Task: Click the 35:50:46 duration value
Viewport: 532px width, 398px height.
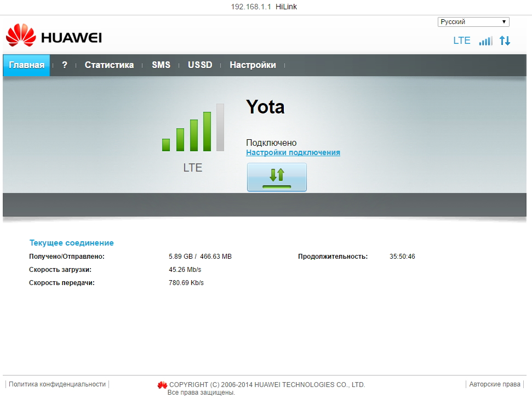Action: pyautogui.click(x=402, y=257)
